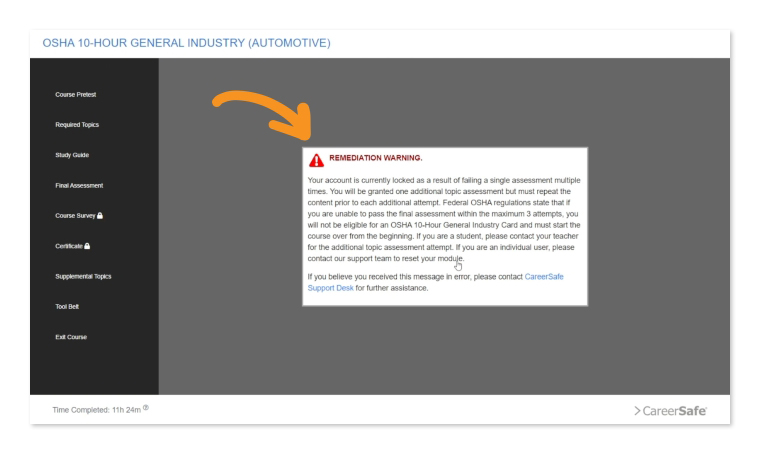Open the Course Pretest menu item
Screen dimensions: 760x454
pyautogui.click(x=76, y=94)
